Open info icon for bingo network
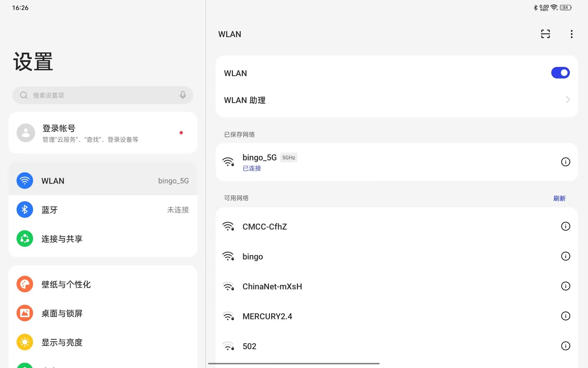Screen dimensions: 588x368 click(x=565, y=256)
